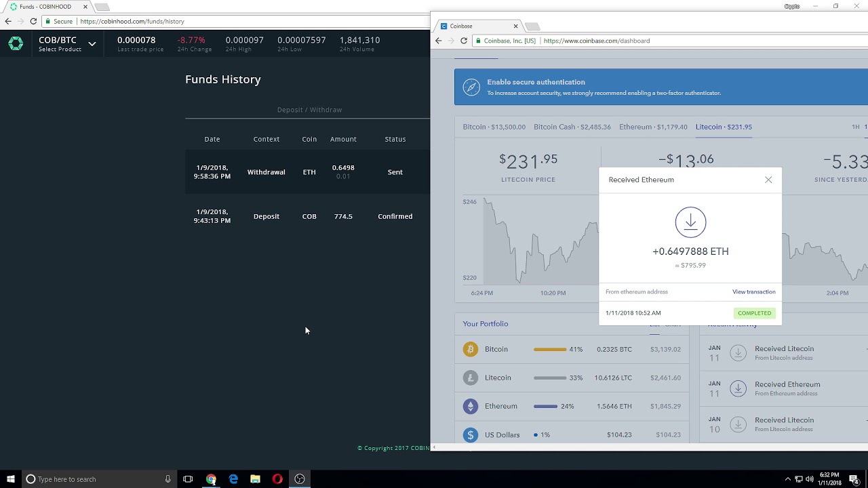
Task: Click the Windows Start button
Action: click(10, 479)
